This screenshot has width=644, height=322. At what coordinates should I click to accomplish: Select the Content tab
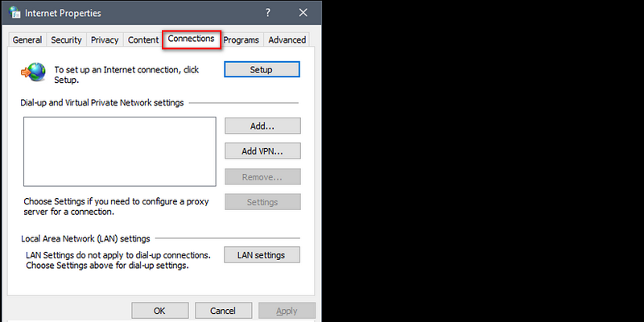(x=143, y=39)
